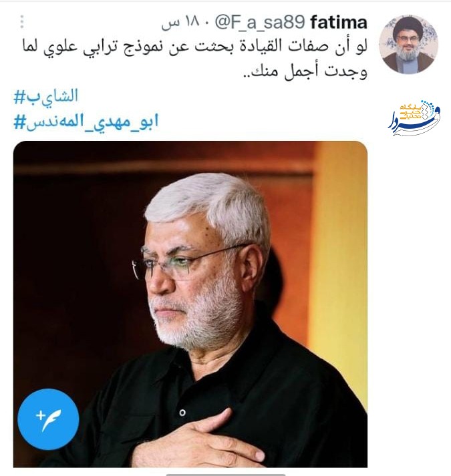The height and width of the screenshot is (476, 451).
Task: Tap the grey handle bar at screen bottom
Action: tap(226, 475)
